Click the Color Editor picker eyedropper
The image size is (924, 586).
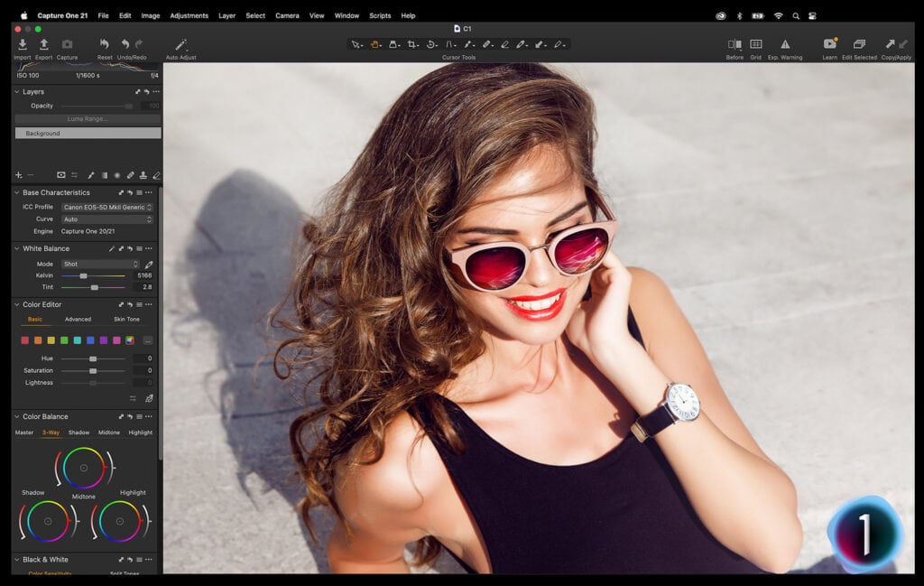tap(149, 398)
